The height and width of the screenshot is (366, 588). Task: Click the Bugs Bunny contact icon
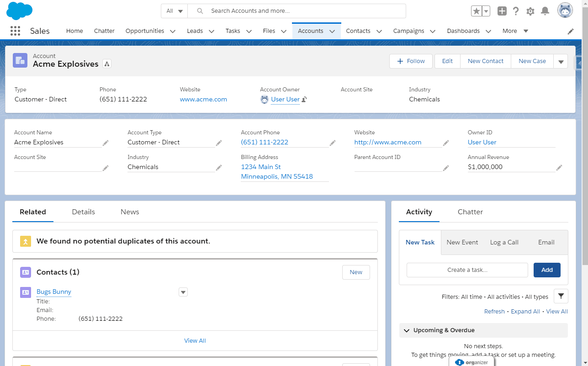[x=26, y=292]
